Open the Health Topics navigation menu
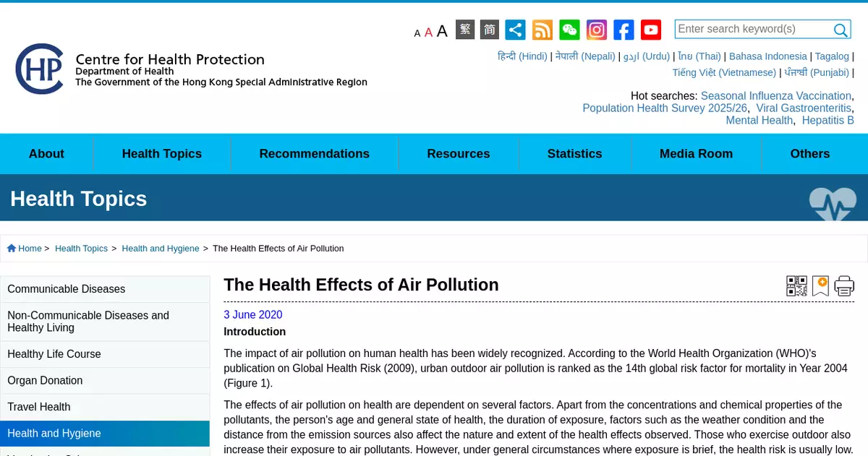 [x=162, y=154]
